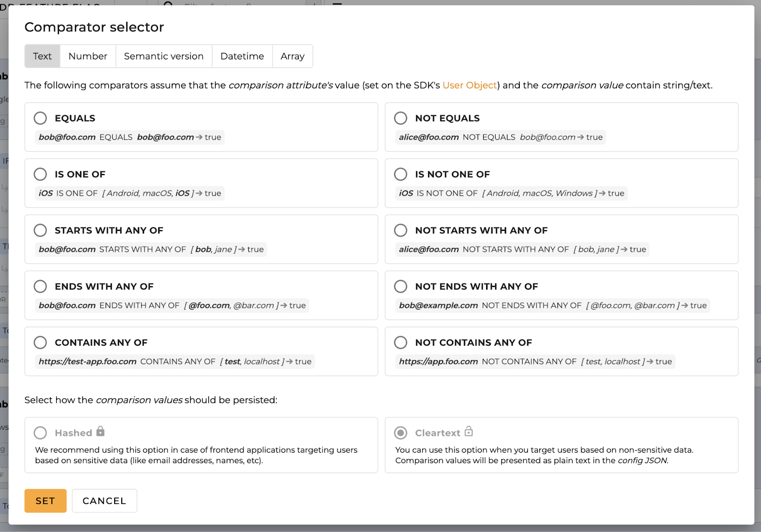Viewport: 761px width, 532px height.
Task: Select the NOT EQUALS comparator
Action: (400, 118)
